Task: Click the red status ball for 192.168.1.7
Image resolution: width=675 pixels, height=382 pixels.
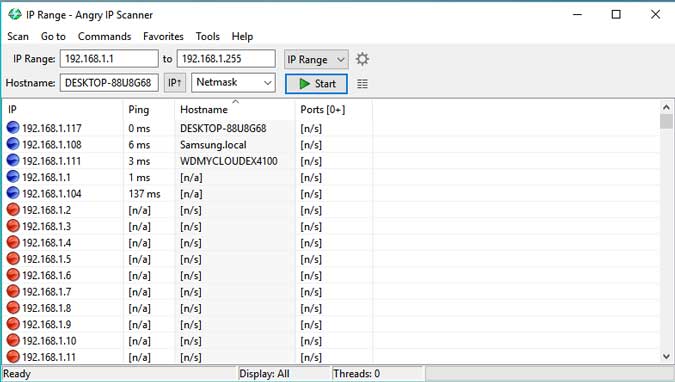Action: pyautogui.click(x=13, y=291)
